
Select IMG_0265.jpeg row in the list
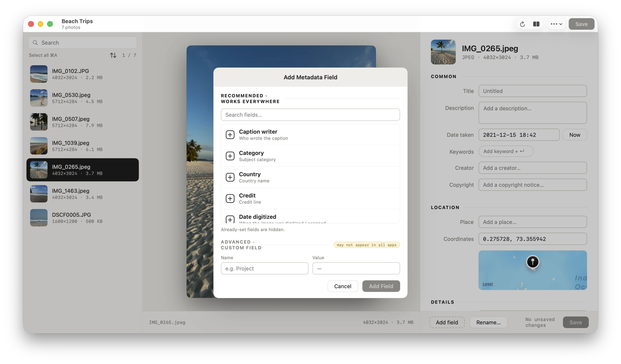click(x=83, y=170)
